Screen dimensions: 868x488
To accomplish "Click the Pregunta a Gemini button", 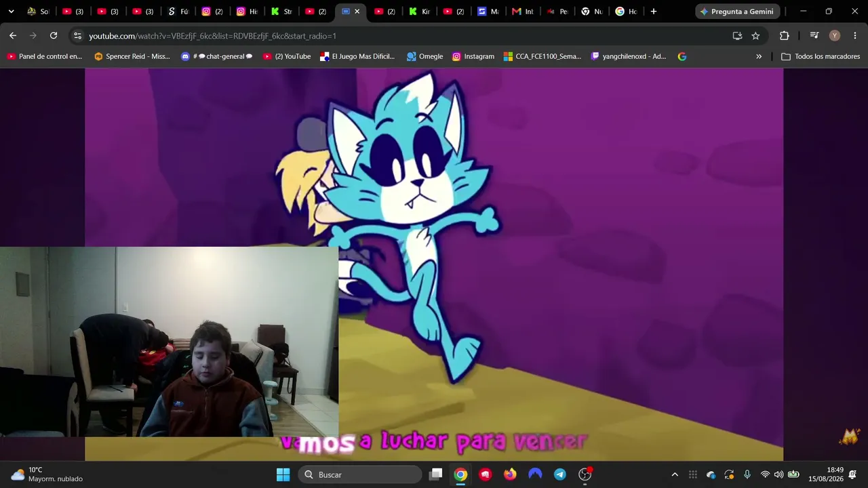I will 737,12.
